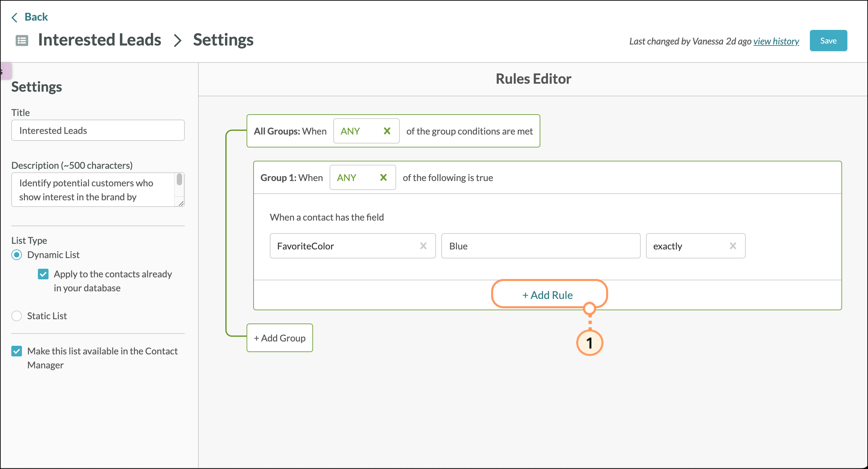
Task: Open the view history link
Action: click(x=776, y=42)
